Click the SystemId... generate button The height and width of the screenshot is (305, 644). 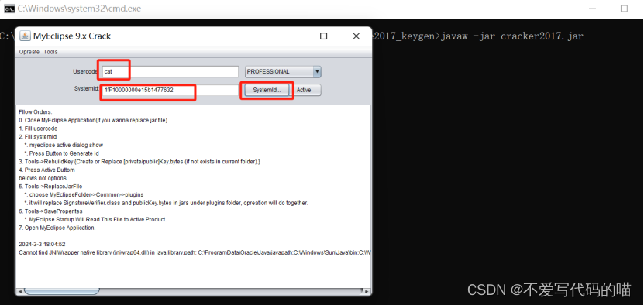coord(267,91)
